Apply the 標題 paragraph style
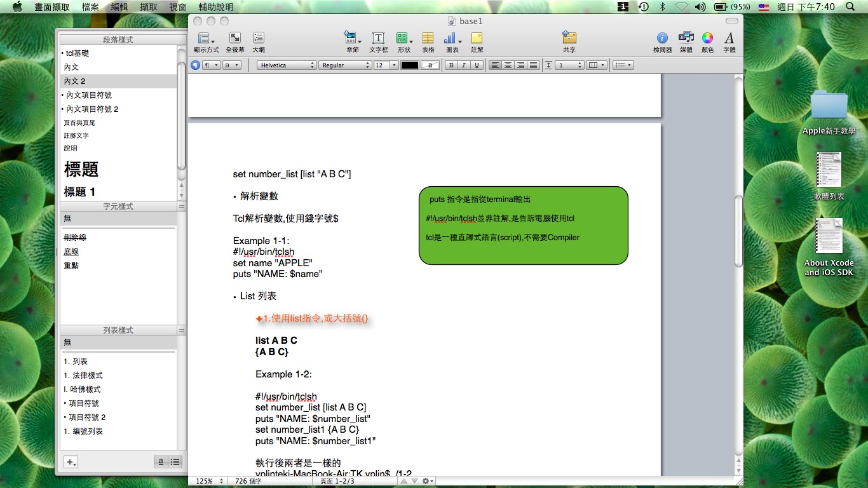Screen dimensions: 868x488 [x=119, y=169]
